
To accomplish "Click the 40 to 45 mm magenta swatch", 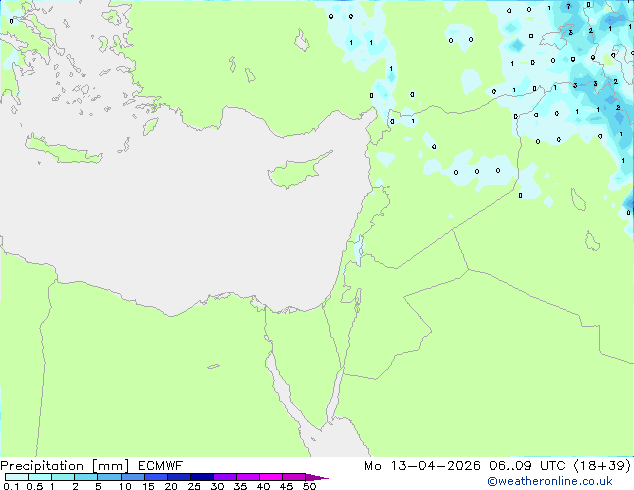I will (271, 477).
